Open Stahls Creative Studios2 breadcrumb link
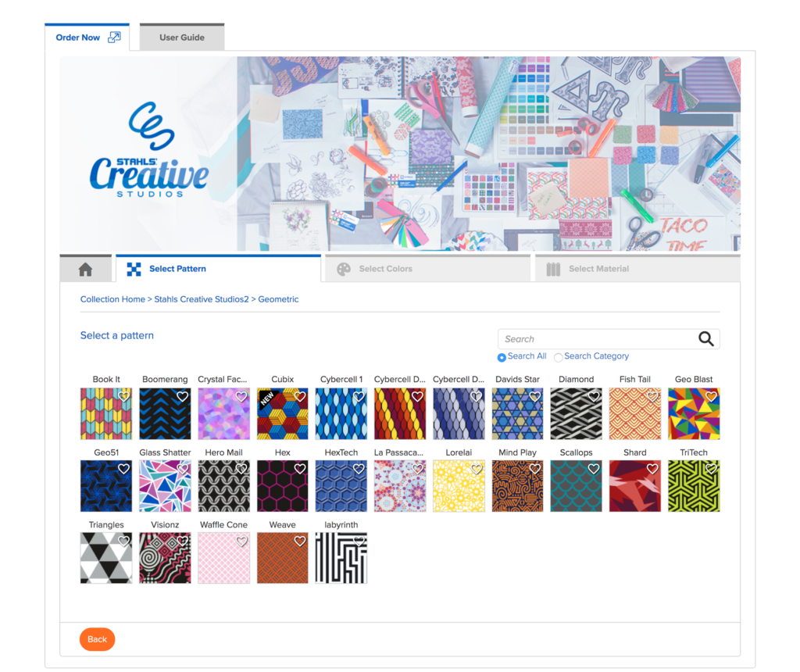The height and width of the screenshot is (672, 800). (202, 299)
